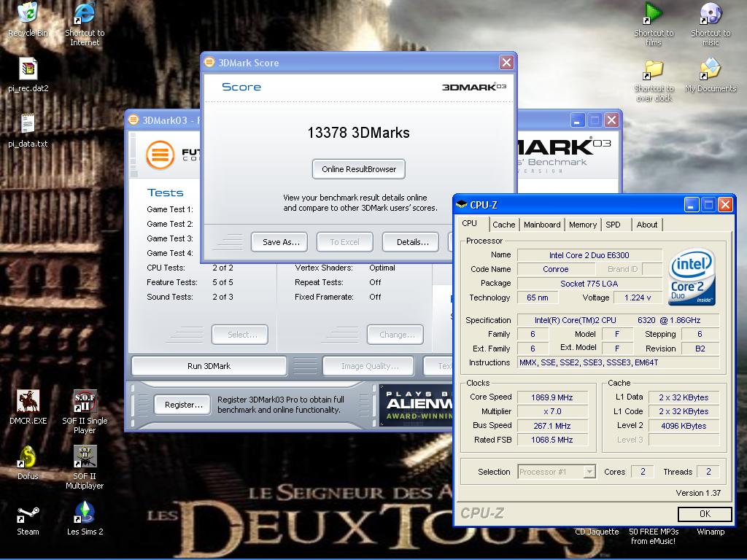Click the Package value Socket 775 LGA
The width and height of the screenshot is (747, 560).
[x=589, y=284]
